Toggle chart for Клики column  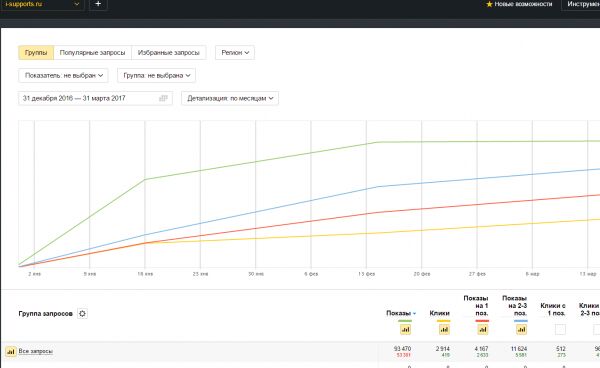(x=444, y=329)
